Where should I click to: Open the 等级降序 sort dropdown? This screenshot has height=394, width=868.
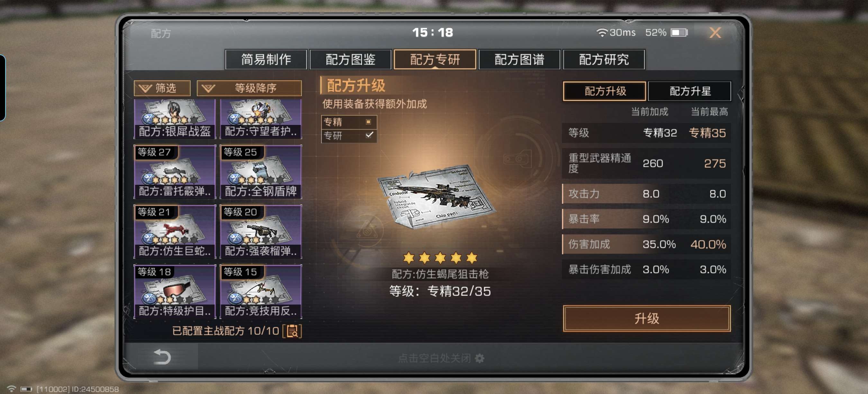tap(249, 89)
